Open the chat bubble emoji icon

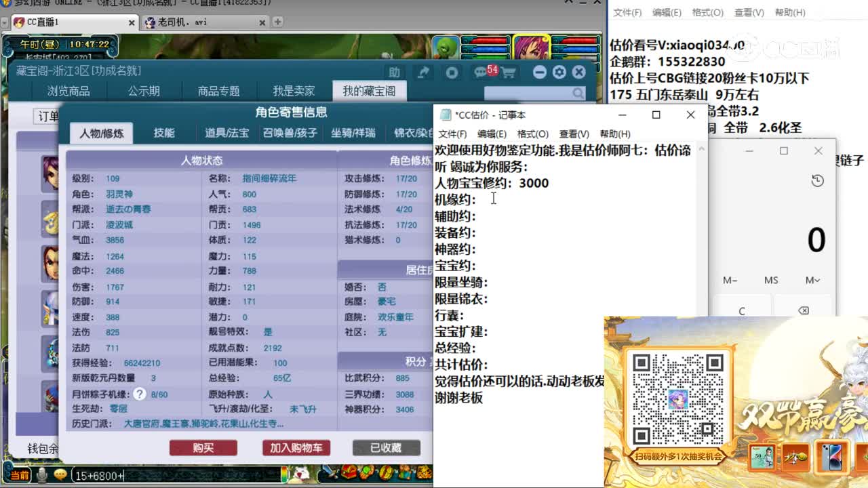[60, 475]
